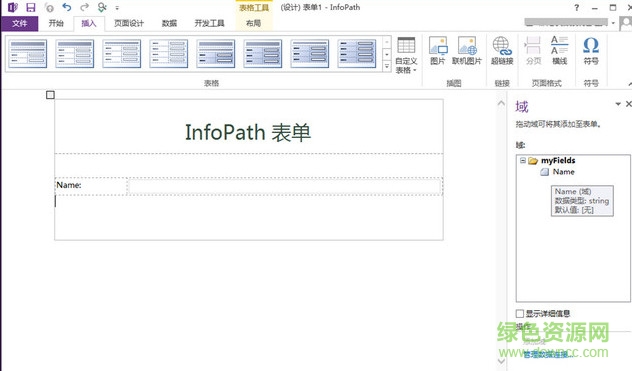Select the Name field in the tree
The height and width of the screenshot is (371, 632).
[563, 172]
